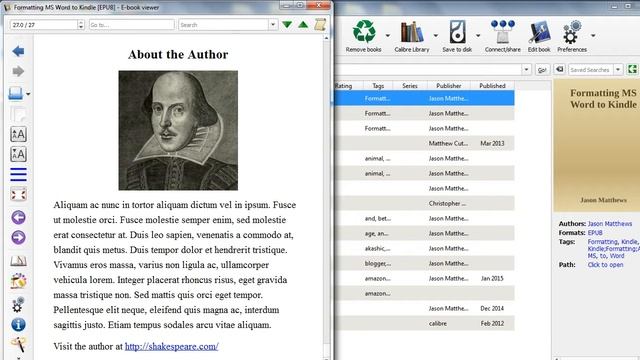This screenshot has width=640, height=360.
Task: Open Calibre Preferences
Action: coord(572,36)
